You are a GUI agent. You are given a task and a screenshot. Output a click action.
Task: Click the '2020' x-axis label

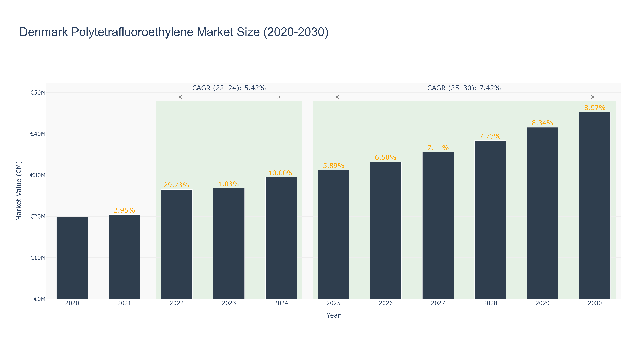point(72,303)
